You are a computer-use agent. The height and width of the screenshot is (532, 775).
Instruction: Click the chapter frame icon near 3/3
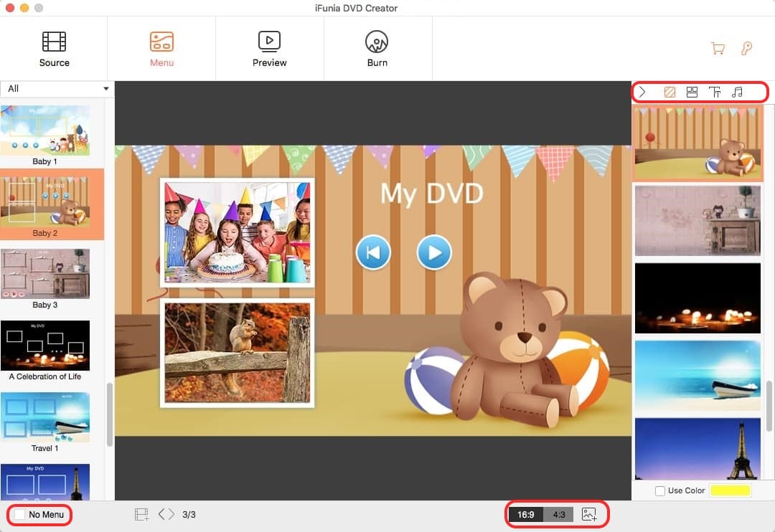click(x=141, y=514)
